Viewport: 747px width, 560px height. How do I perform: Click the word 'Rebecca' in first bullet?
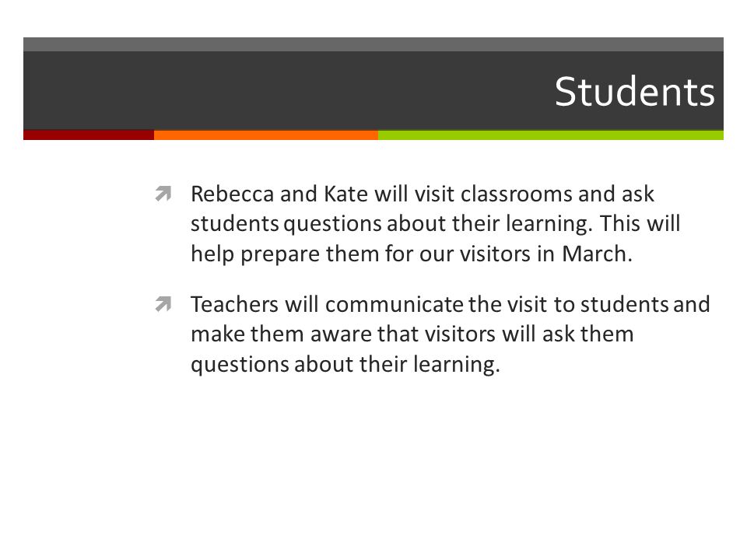pyautogui.click(x=232, y=194)
